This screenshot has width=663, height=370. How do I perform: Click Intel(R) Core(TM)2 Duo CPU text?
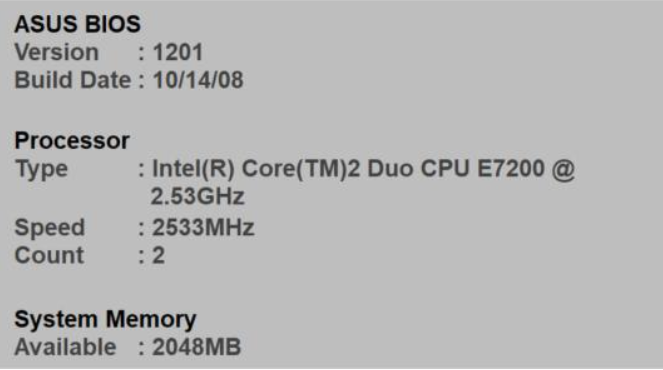click(311, 169)
